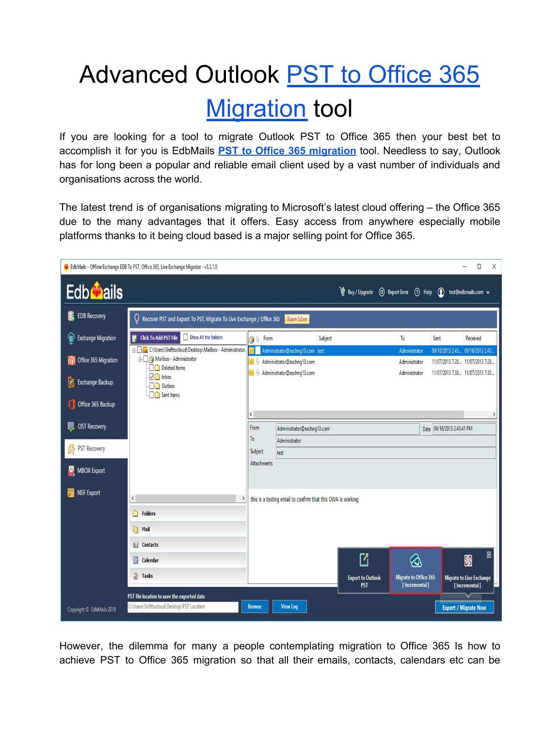Click the Folders pane icon

[136, 514]
